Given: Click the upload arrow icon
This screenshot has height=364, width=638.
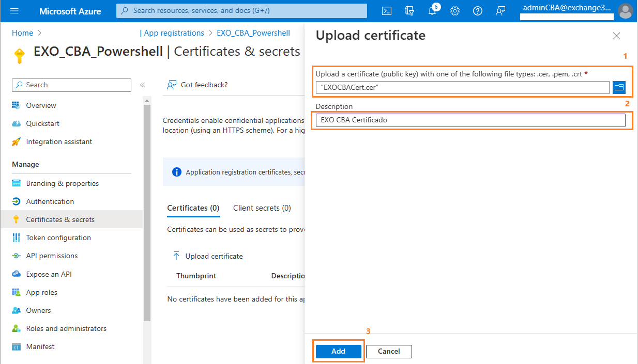Looking at the screenshot, I should pos(176,256).
